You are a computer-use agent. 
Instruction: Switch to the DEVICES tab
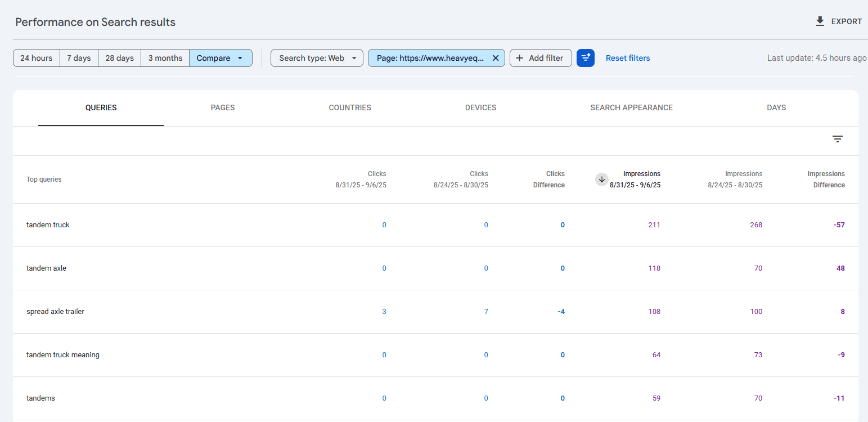[481, 107]
